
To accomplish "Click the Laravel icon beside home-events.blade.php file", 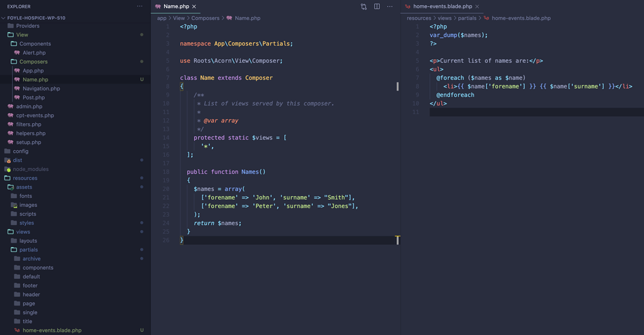I will [17, 330].
